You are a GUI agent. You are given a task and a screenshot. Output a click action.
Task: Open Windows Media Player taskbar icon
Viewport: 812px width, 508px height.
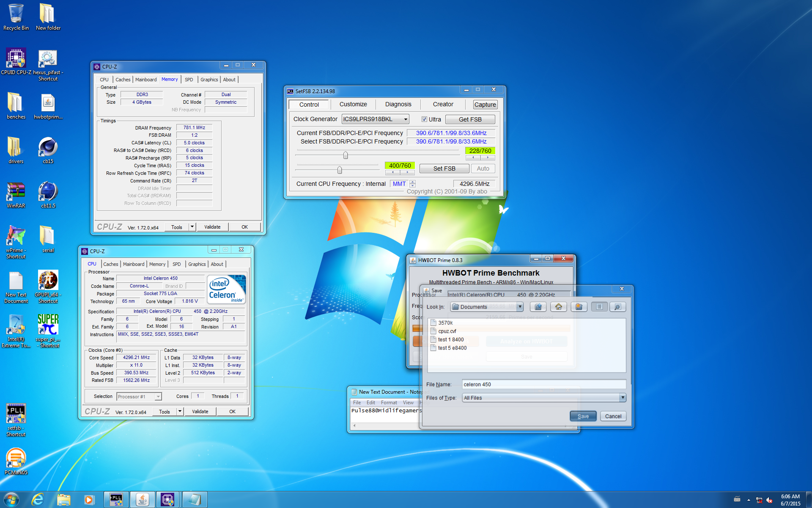pyautogui.click(x=89, y=500)
